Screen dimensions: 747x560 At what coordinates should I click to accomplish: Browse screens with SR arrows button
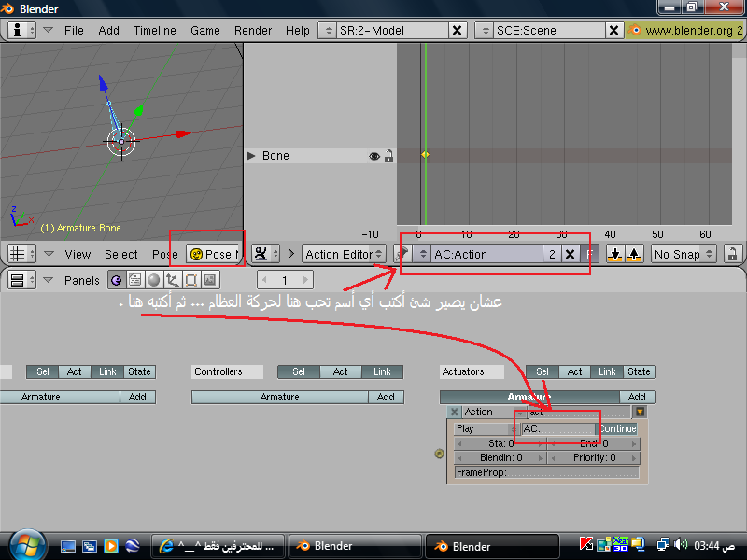[329, 30]
